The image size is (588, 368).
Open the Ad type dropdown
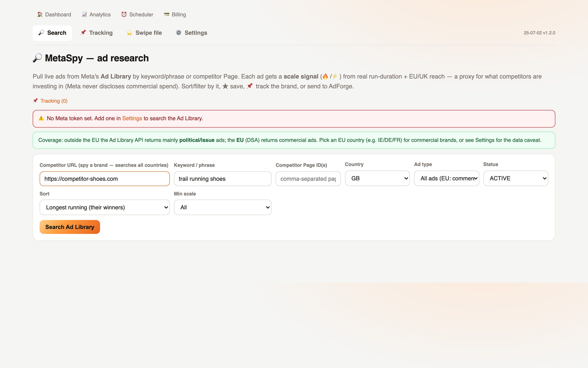click(447, 178)
